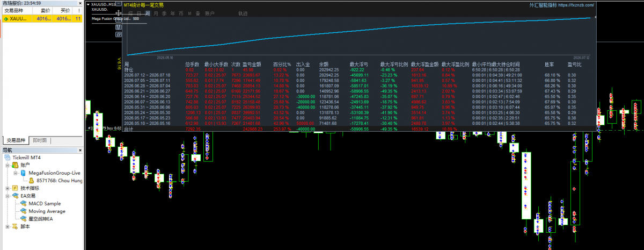
Task: Select row 2026.06.28 ~ 2026.07.04
Action: 360,85
